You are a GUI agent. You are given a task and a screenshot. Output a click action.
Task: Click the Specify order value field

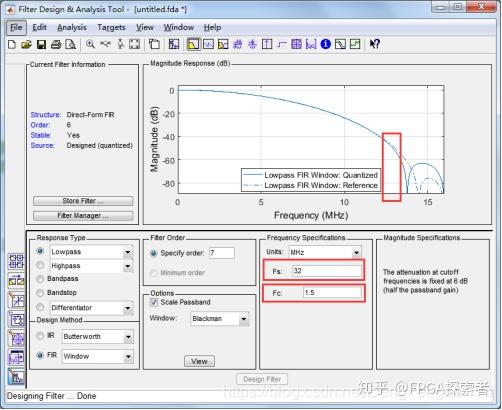click(222, 253)
